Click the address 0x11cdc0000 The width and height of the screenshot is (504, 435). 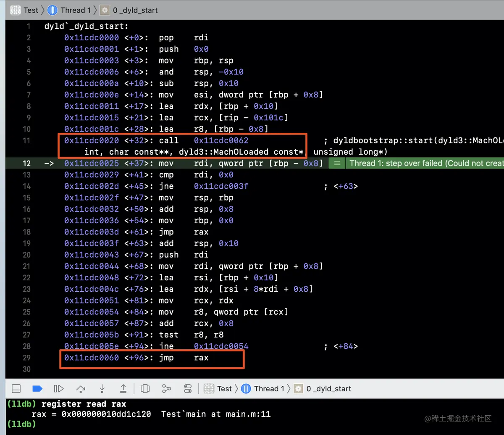92,37
